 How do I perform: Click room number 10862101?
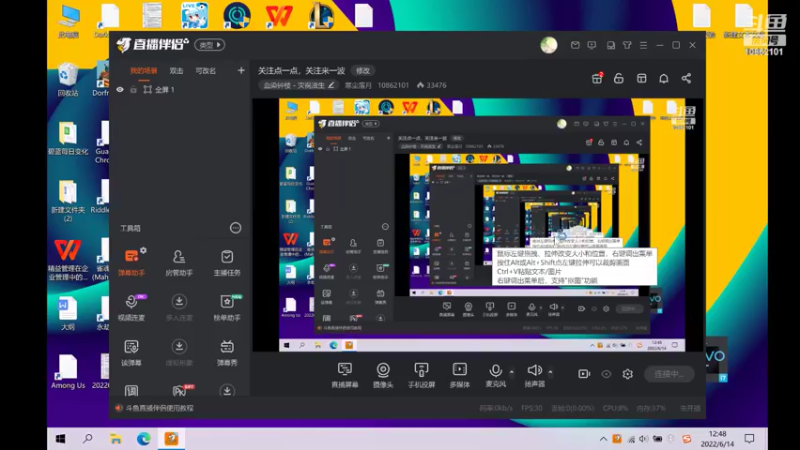[393, 85]
